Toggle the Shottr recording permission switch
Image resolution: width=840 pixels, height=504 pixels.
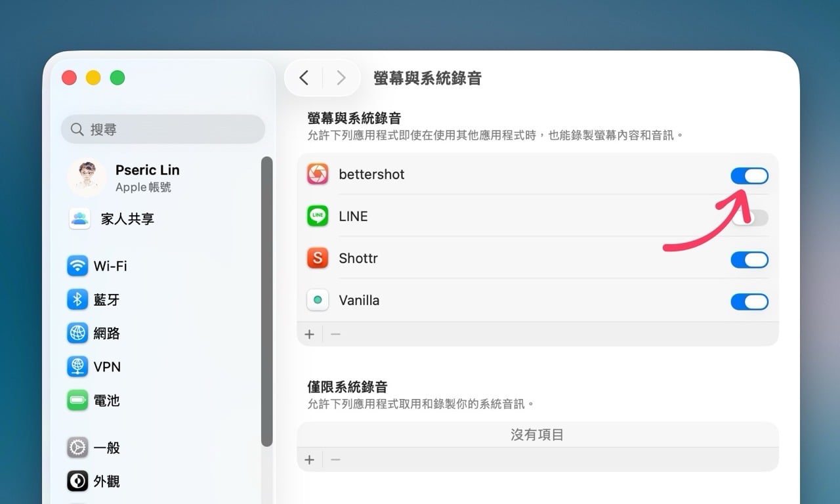[749, 260]
